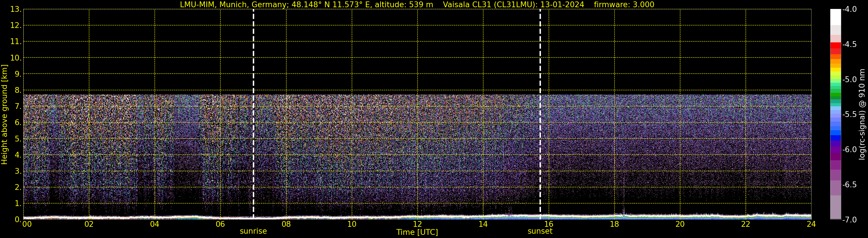Click the 24 hour tick on the time axis
Viewport: 868px width, 238px height.
[x=811, y=224]
